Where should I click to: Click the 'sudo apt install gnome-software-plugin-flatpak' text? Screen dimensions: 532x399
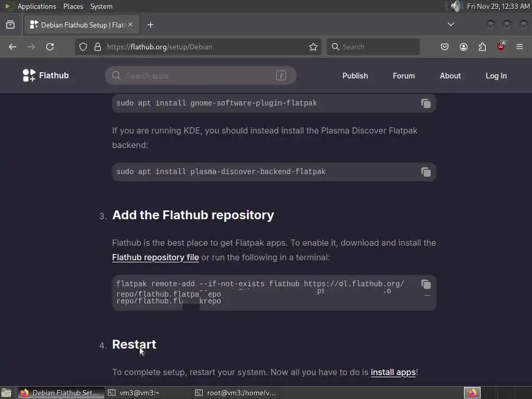pos(217,103)
